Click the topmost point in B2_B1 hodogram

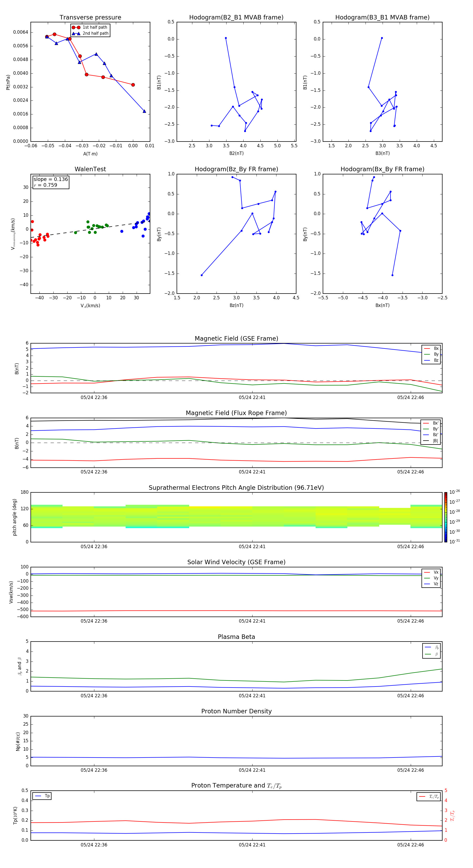[x=225, y=38]
